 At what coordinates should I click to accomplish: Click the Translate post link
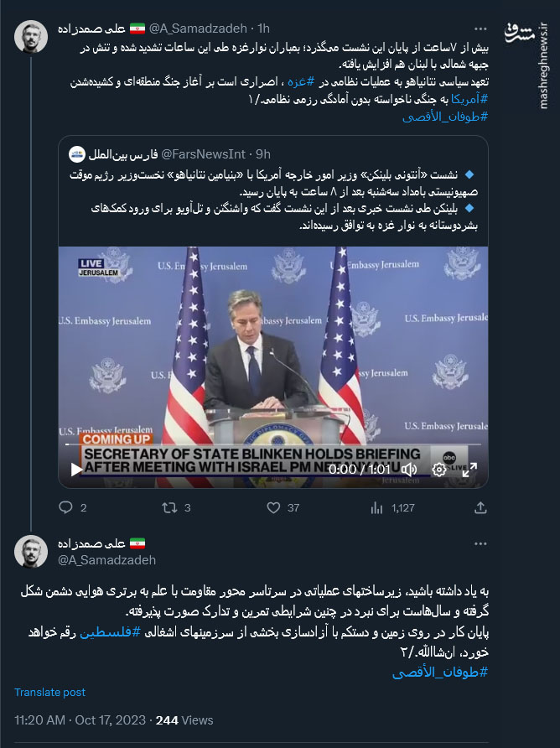[48, 693]
